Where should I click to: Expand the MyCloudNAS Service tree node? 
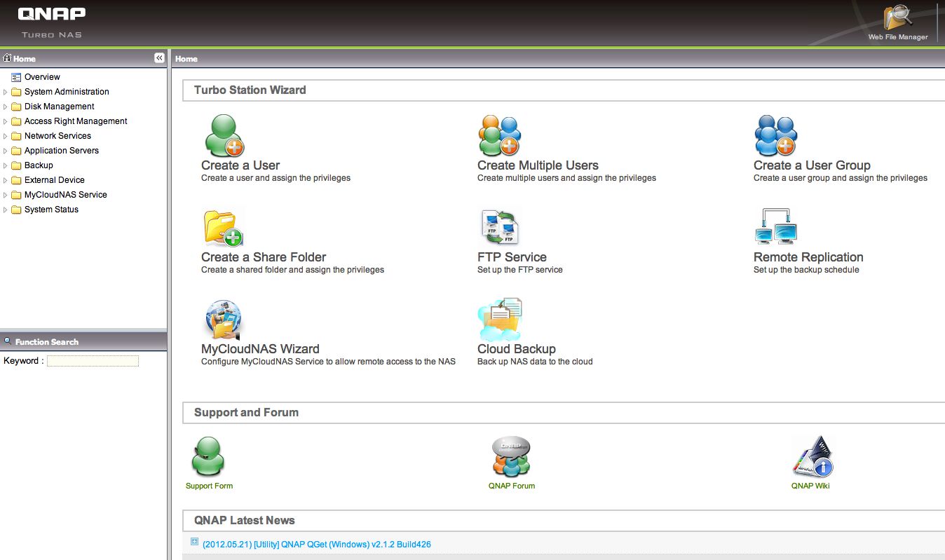point(6,195)
